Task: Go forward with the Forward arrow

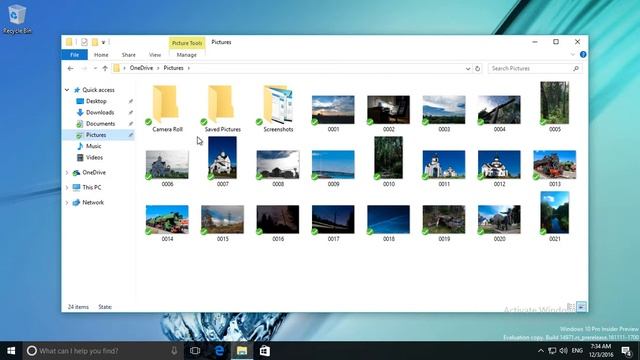Action: [84, 68]
